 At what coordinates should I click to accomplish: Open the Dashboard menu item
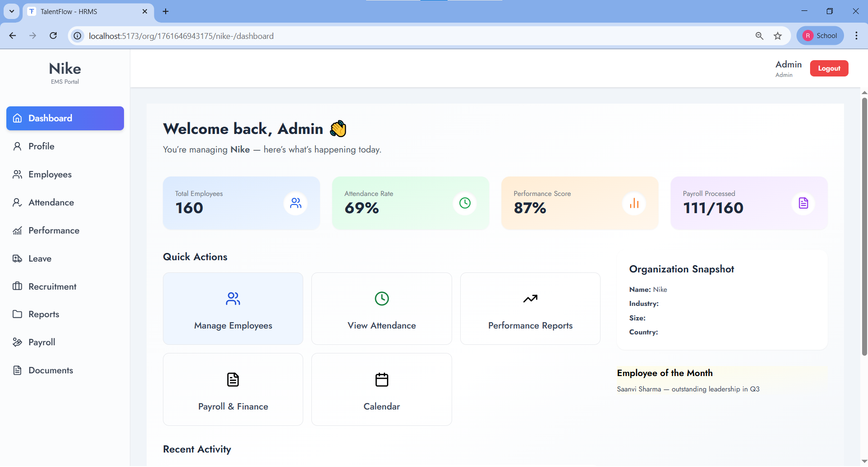65,118
